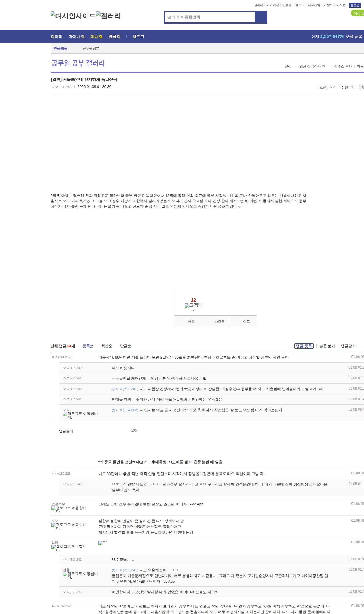The image size is (364, 614).
Task: Click the 갤러리 logo image beside 디시인사이드
Action: pyautogui.click(x=108, y=16)
